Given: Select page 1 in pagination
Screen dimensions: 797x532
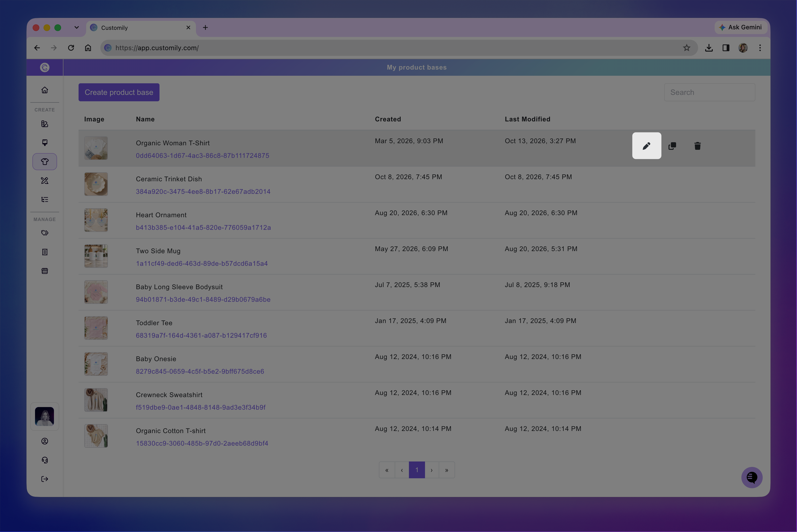Looking at the screenshot, I should (417, 470).
